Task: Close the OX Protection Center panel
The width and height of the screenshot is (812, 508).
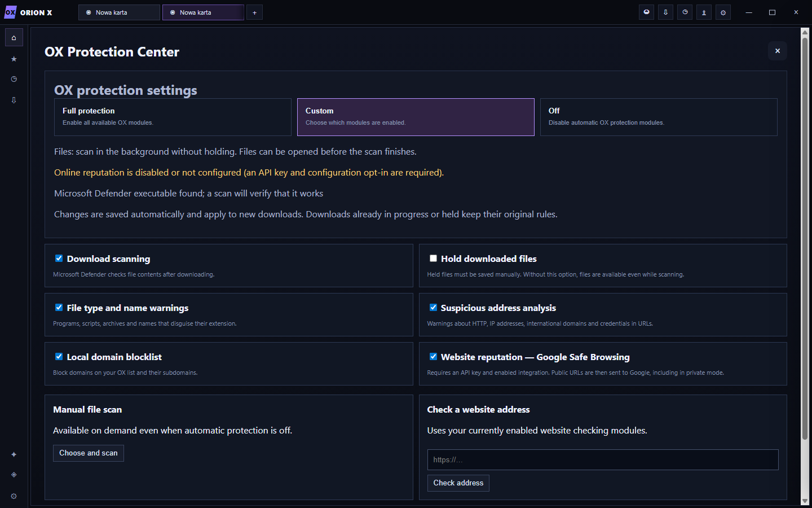Action: [778, 51]
